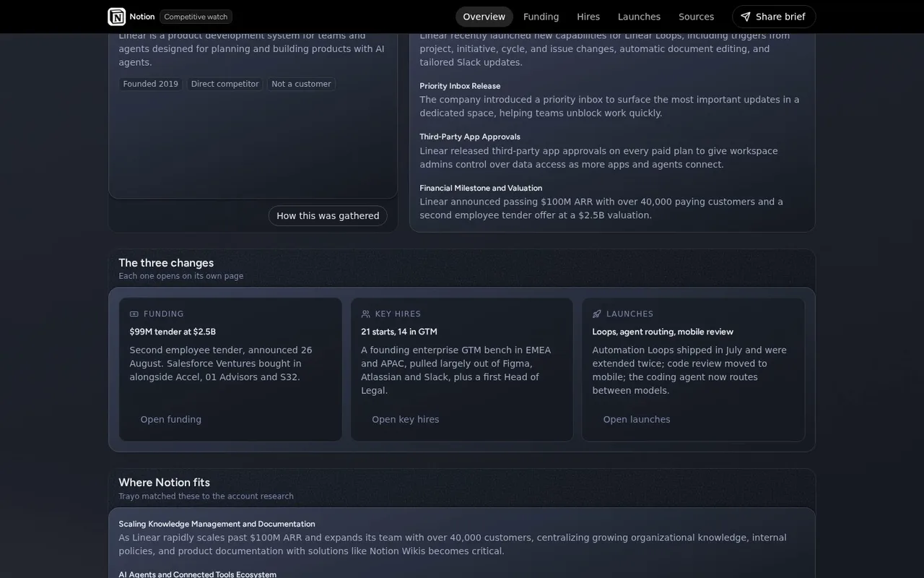This screenshot has width=924, height=578.
Task: Click the Not a customer tag
Action: click(302, 85)
